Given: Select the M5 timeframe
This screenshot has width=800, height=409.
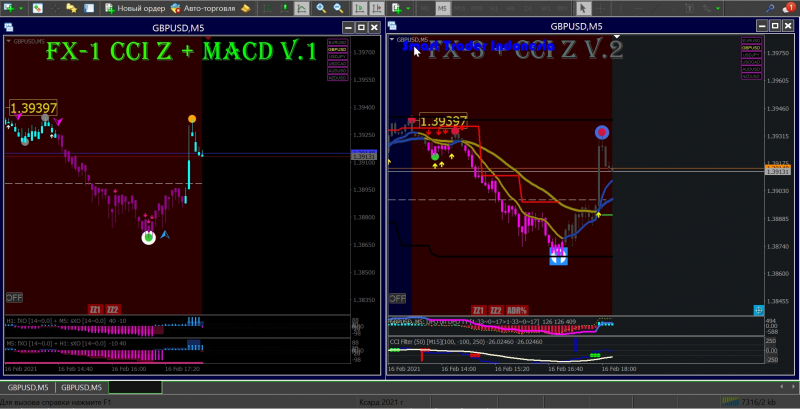Looking at the screenshot, I should click(442, 9).
